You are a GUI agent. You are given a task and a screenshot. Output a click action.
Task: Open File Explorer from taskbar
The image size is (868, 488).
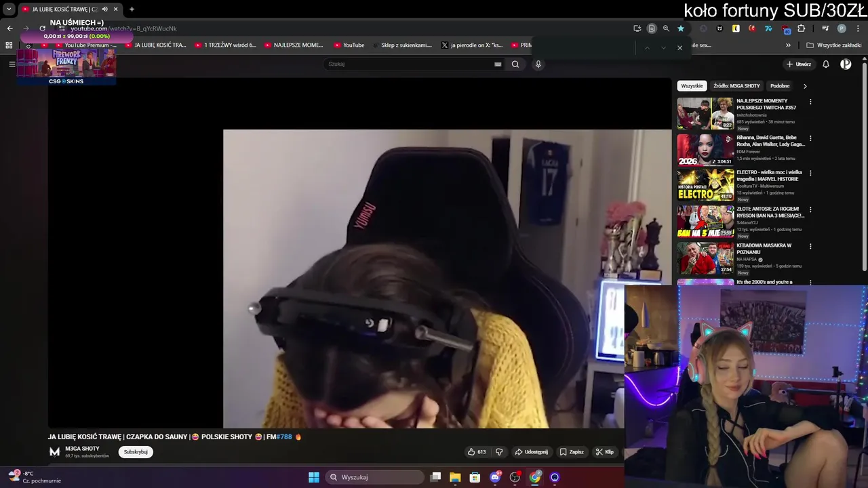[x=455, y=477]
